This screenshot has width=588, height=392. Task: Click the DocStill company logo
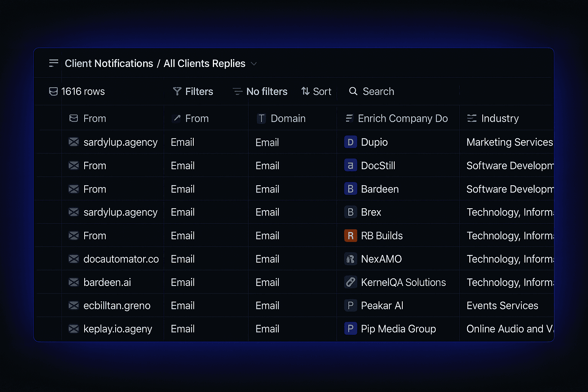350,165
